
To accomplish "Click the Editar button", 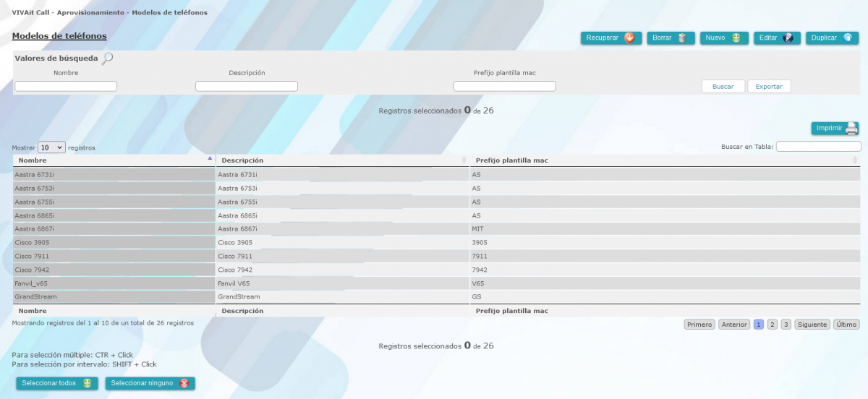I will (x=777, y=38).
